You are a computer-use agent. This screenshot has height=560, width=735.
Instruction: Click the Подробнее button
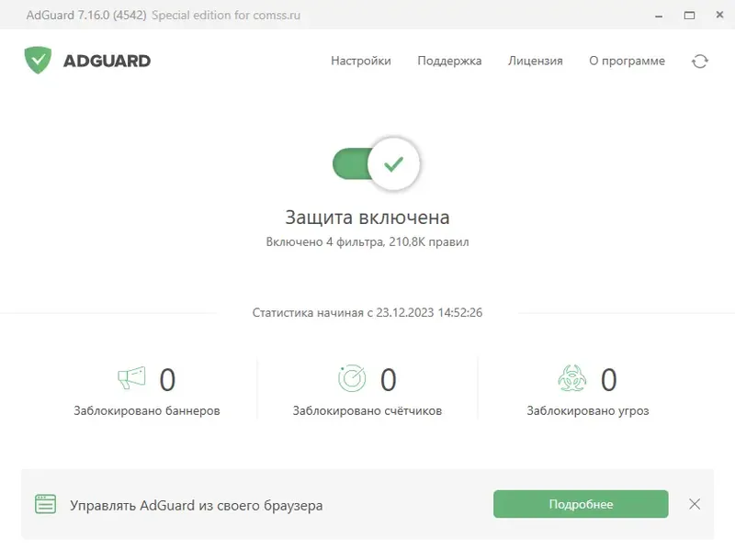pos(581,504)
